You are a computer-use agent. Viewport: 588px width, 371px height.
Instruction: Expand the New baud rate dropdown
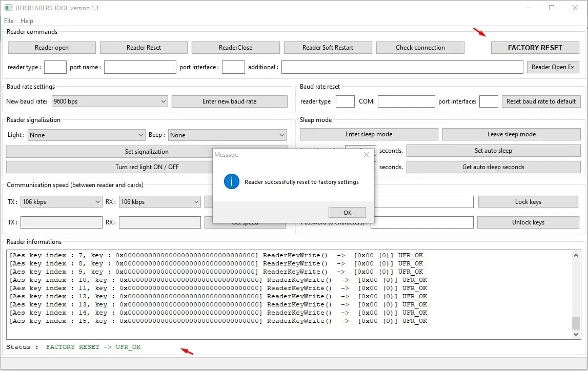point(110,101)
